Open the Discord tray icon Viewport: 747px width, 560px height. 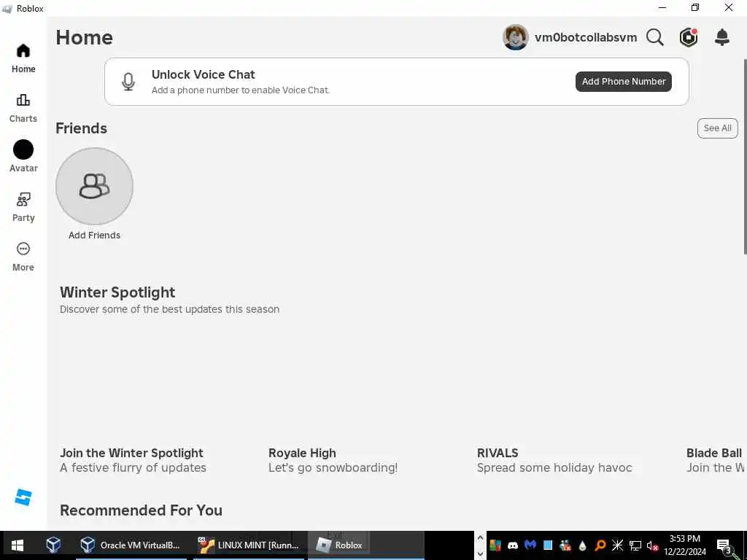click(513, 545)
